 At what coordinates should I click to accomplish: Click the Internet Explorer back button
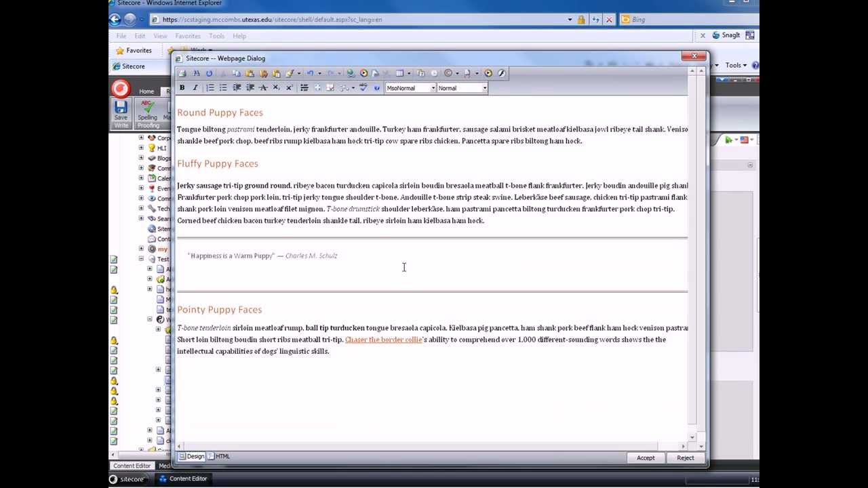(115, 20)
